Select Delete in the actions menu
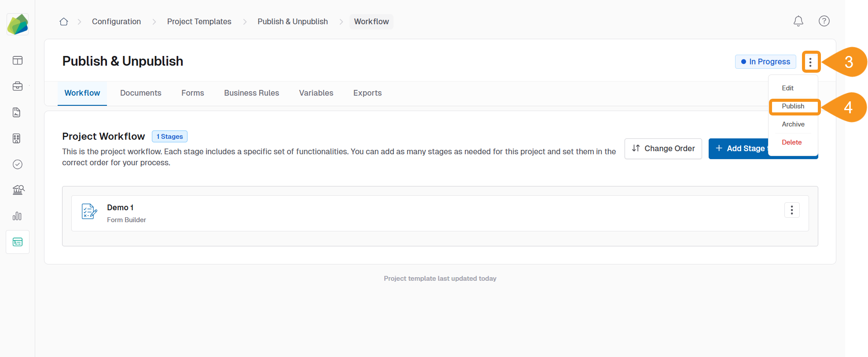This screenshot has width=868, height=357. 791,142
